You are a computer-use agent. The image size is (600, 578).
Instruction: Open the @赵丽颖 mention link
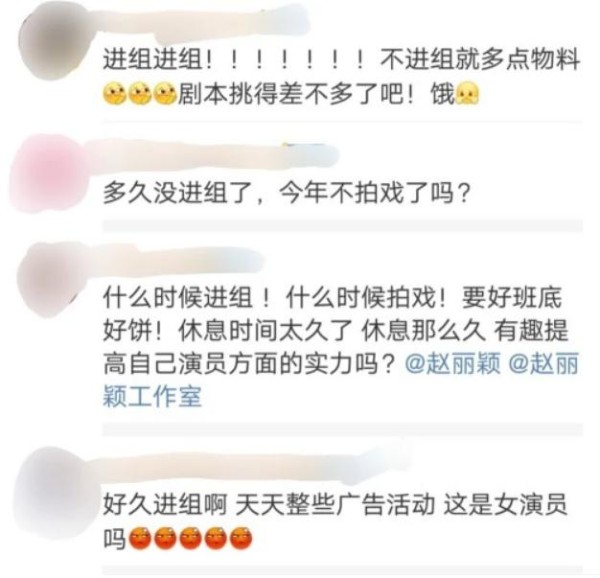click(x=453, y=363)
